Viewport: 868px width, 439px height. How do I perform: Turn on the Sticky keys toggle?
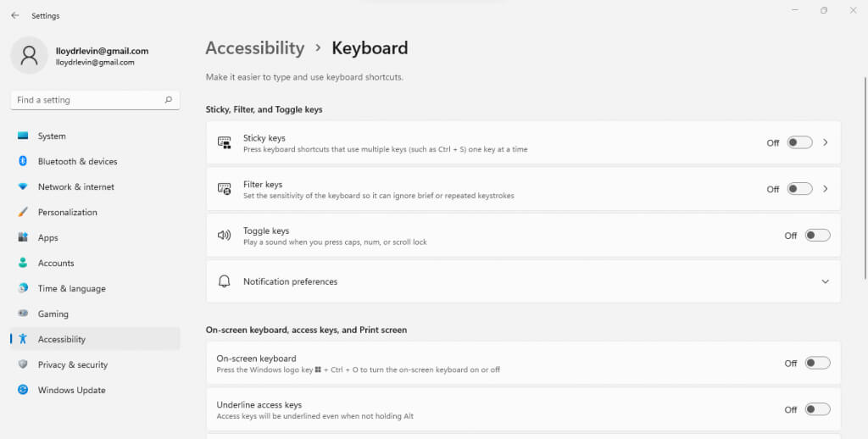pyautogui.click(x=799, y=142)
